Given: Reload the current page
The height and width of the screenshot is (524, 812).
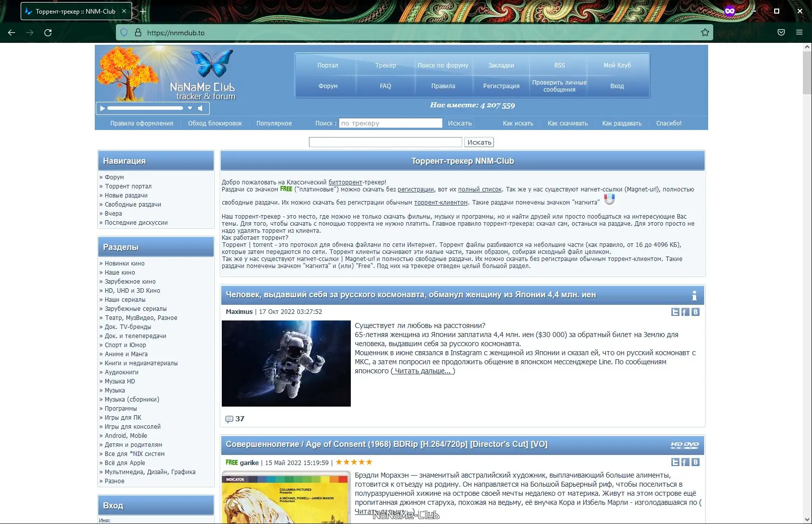Looking at the screenshot, I should [x=48, y=33].
